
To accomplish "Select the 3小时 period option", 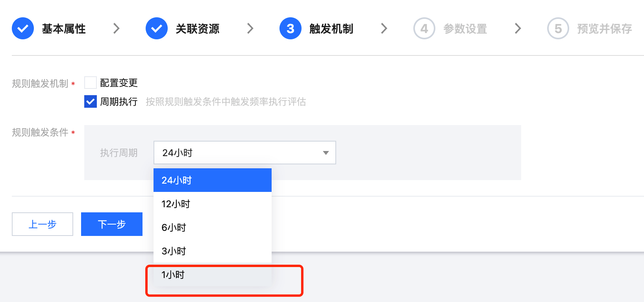I will tap(212, 251).
